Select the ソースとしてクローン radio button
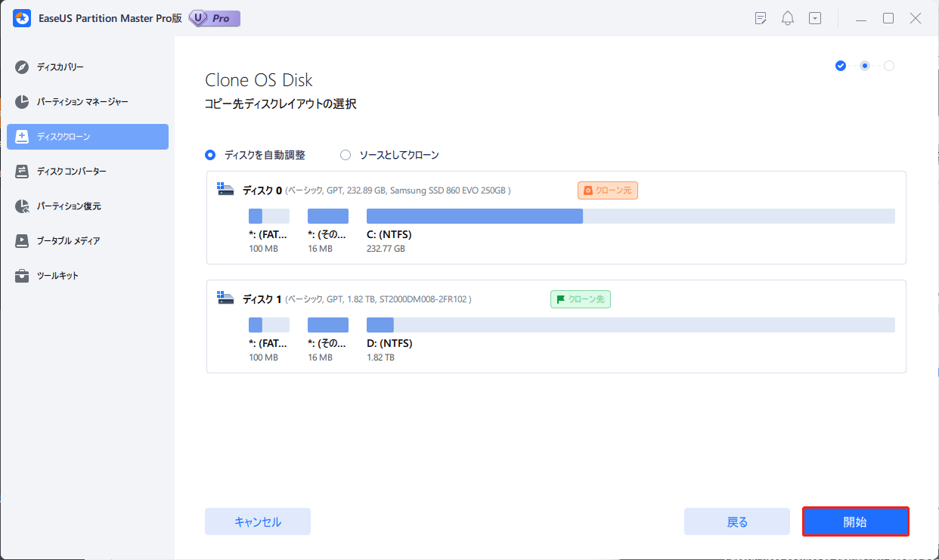Image resolution: width=939 pixels, height=560 pixels. click(346, 154)
